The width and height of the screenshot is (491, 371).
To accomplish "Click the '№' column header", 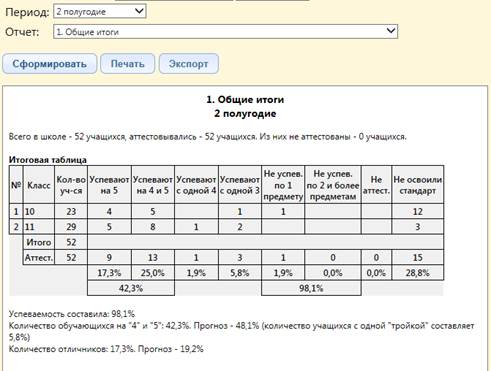I will (16, 185).
